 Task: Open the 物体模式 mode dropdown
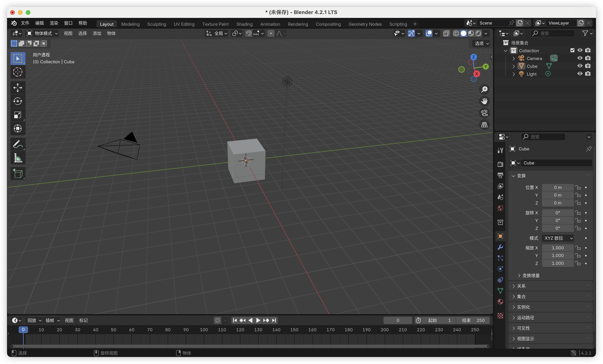pyautogui.click(x=42, y=33)
